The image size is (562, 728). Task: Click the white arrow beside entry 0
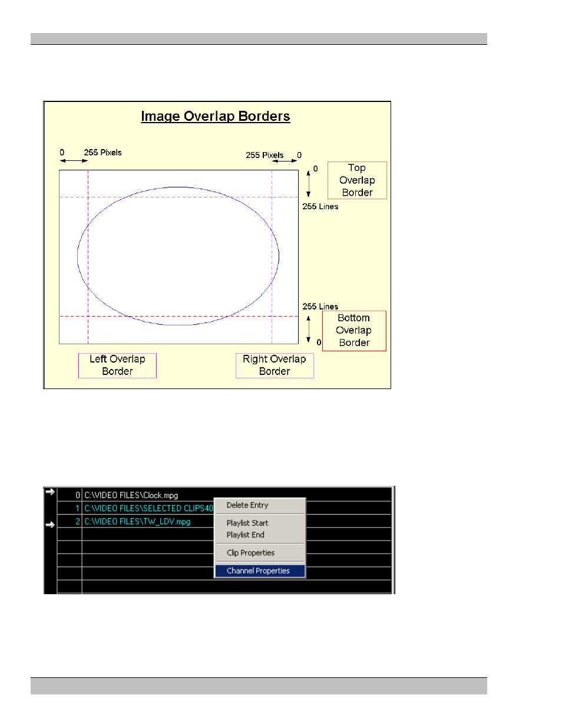point(50,492)
